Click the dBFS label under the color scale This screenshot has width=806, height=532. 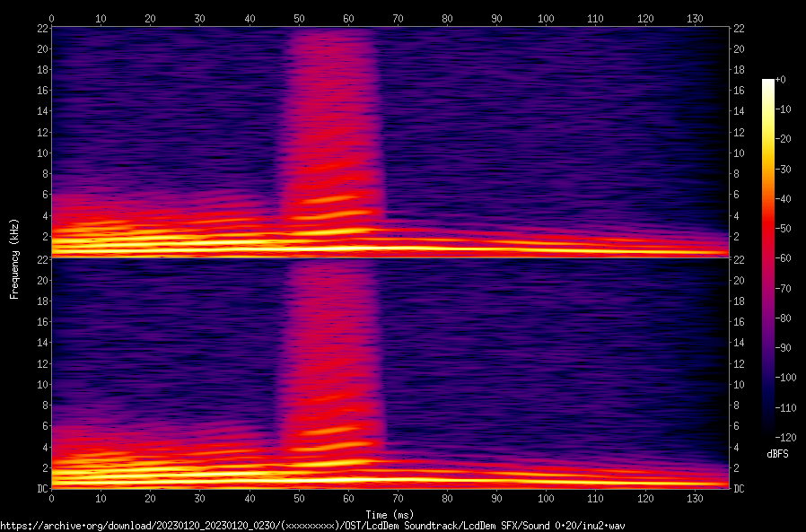tap(778, 455)
